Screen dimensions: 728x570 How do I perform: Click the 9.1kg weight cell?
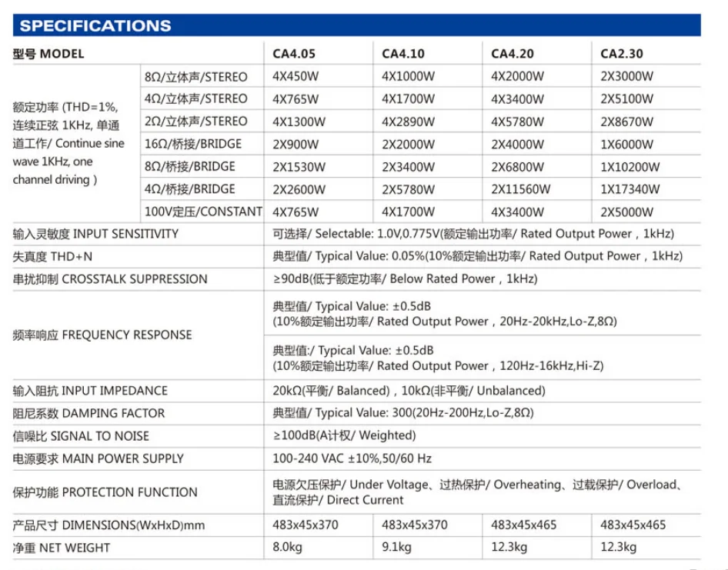pyautogui.click(x=396, y=547)
